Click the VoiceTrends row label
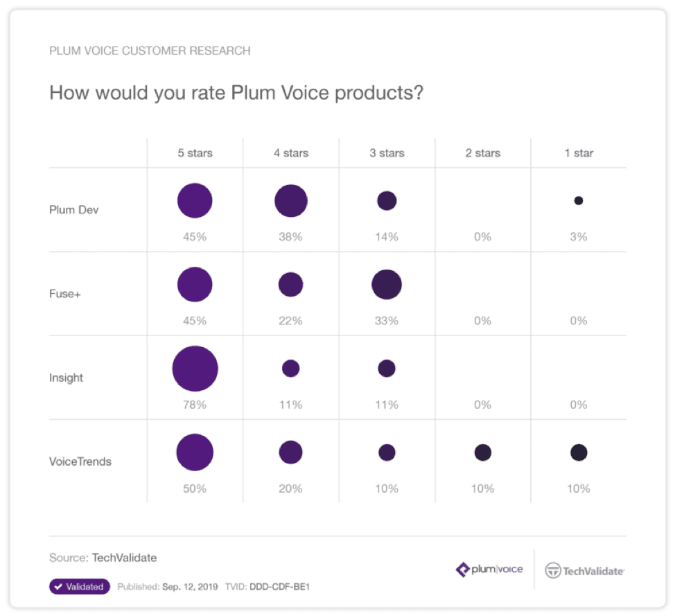Viewport: 675px width, 616px height. tap(80, 461)
